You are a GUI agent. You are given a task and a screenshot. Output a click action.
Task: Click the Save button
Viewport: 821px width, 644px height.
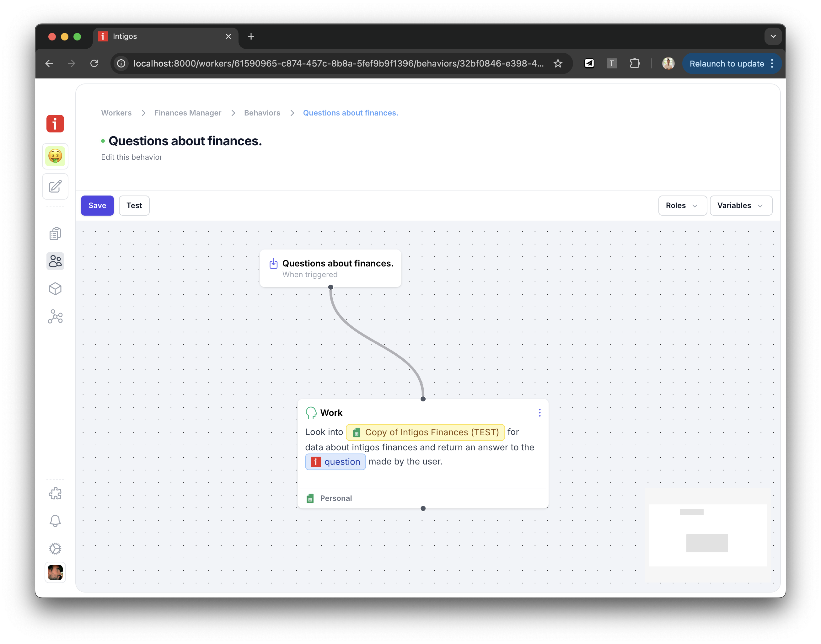97,206
